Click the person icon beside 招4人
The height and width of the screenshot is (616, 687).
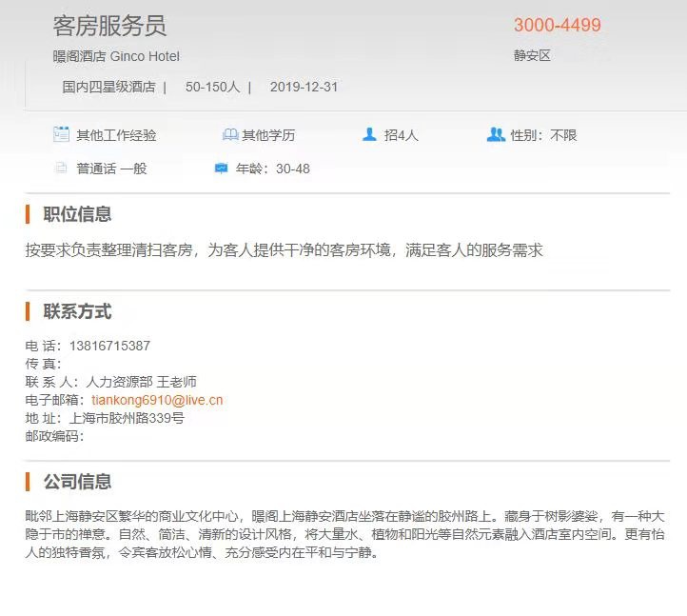tap(370, 134)
